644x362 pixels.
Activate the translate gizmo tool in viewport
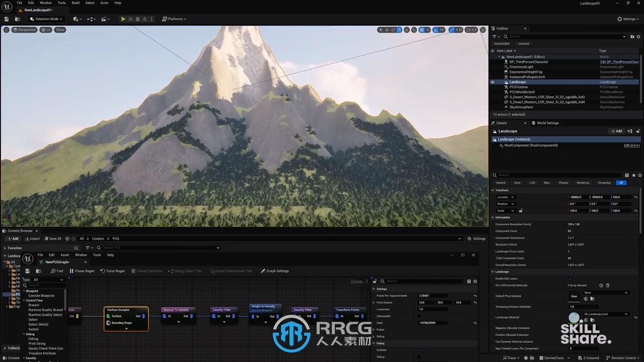pos(387,30)
